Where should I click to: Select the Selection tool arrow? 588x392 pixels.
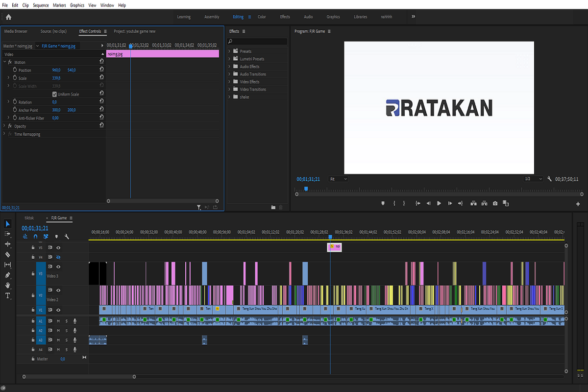8,224
